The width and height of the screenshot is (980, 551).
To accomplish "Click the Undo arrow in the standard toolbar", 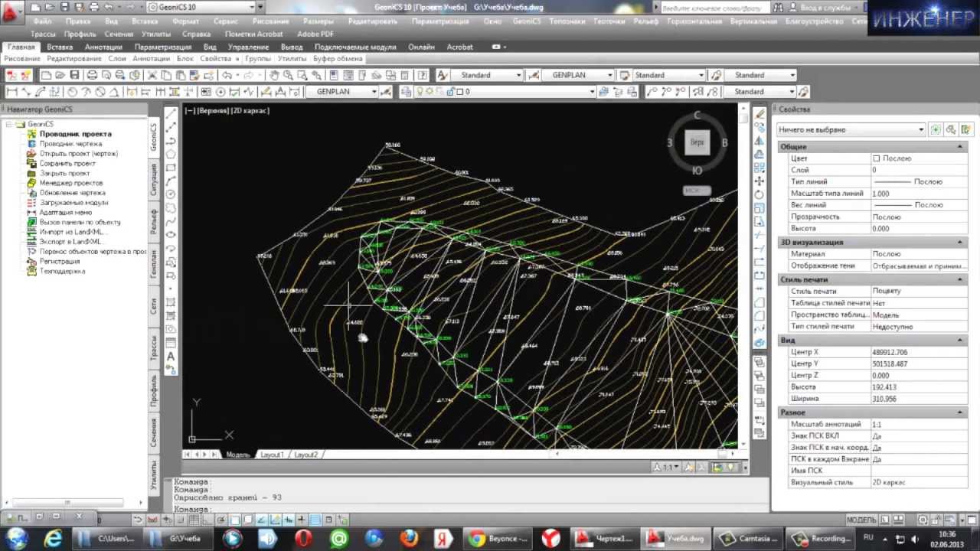I will [x=227, y=75].
